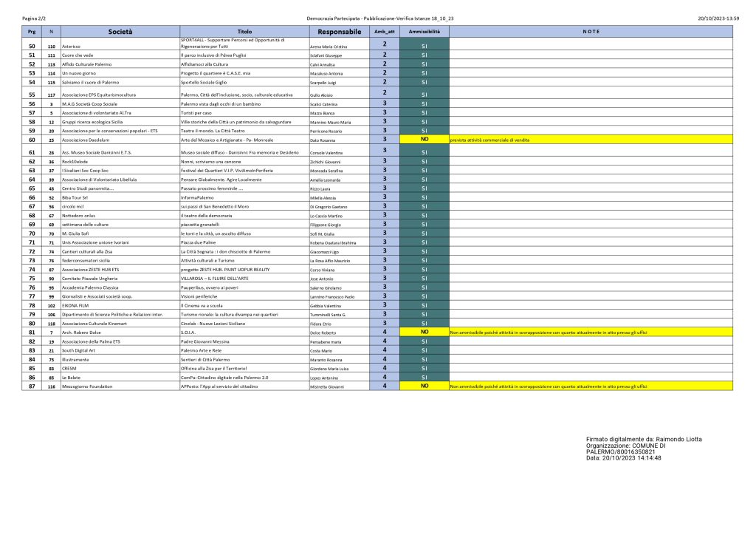Click the 'EIKONA FILM' cell
Image resolution: width=756 pixels, height=535 pixels.
pyautogui.click(x=120, y=305)
